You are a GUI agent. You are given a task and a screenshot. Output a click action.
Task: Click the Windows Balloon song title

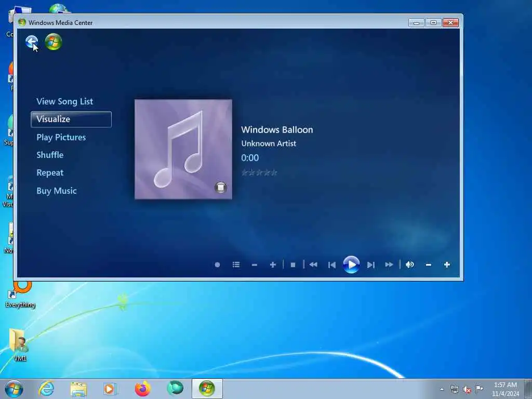coord(277,129)
